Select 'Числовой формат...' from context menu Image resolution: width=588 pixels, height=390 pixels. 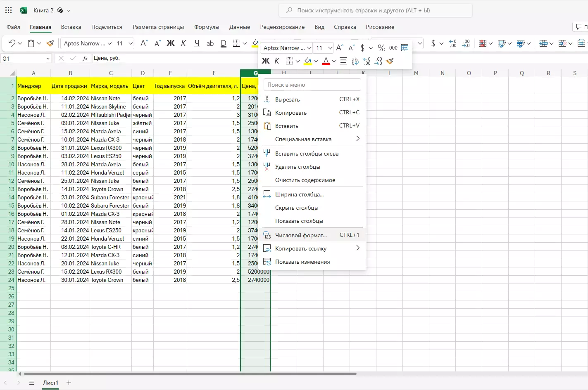pyautogui.click(x=301, y=235)
